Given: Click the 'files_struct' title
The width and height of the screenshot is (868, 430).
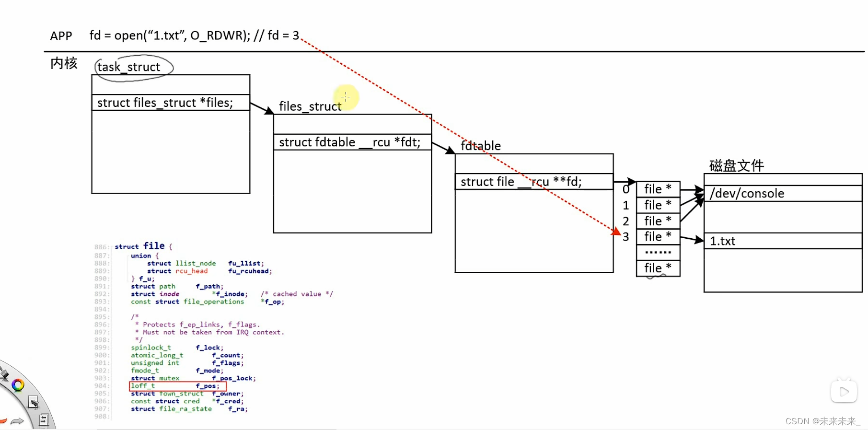Looking at the screenshot, I should (x=310, y=106).
